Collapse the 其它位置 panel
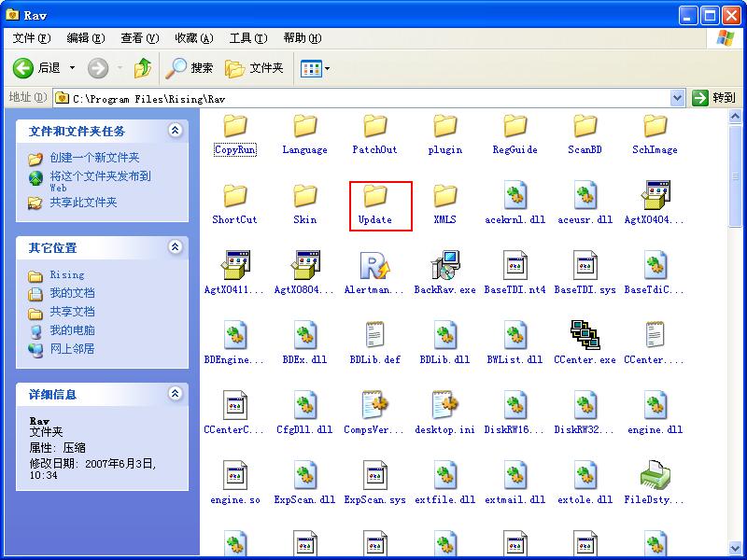The image size is (747, 560). click(x=176, y=247)
